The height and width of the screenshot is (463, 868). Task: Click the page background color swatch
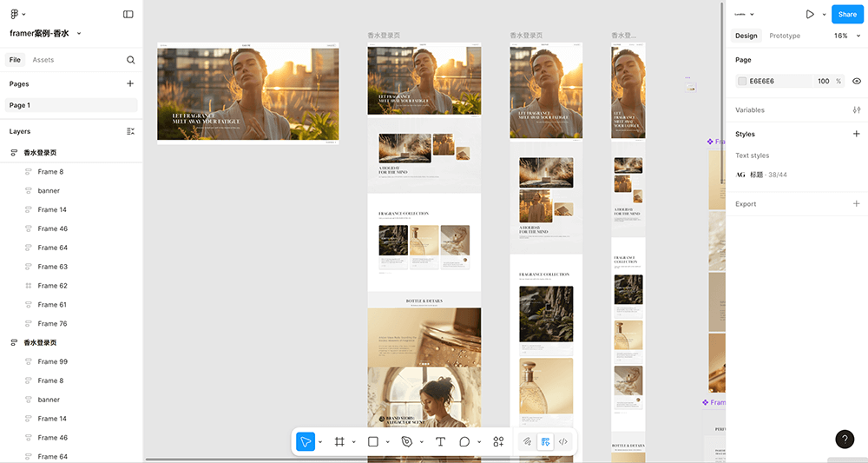pos(742,81)
